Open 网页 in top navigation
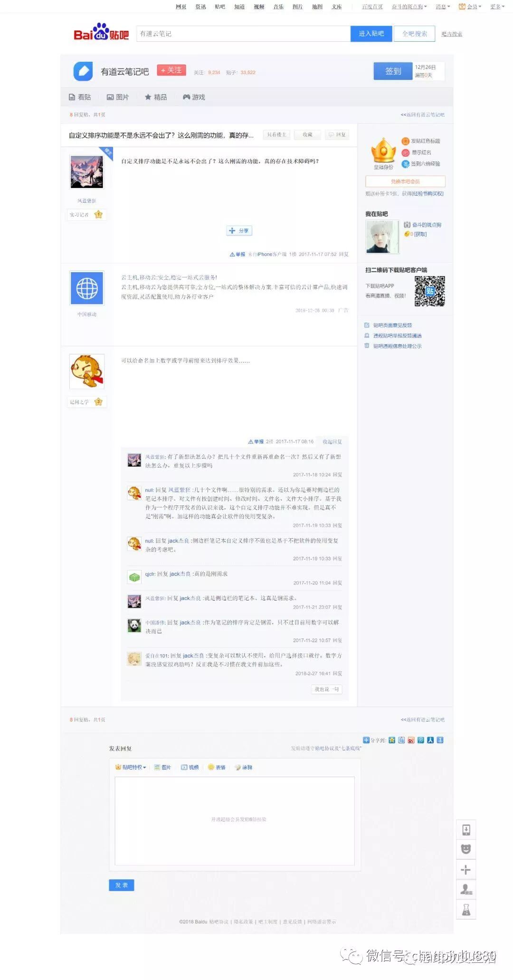 (181, 7)
